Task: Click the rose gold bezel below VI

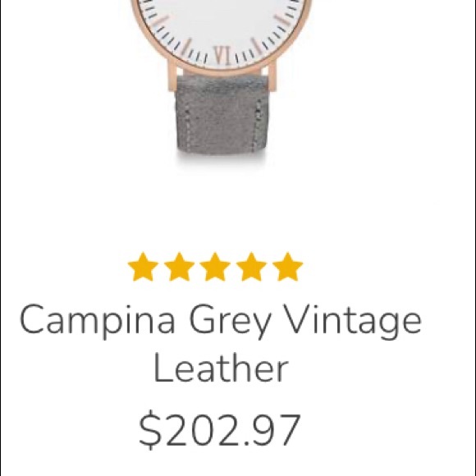Action: 223,69
